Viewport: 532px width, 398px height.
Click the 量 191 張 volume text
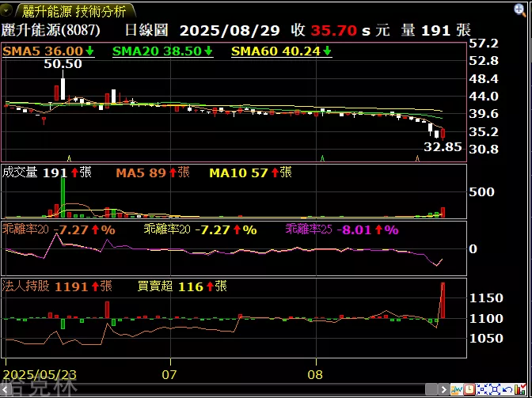pyautogui.click(x=435, y=31)
